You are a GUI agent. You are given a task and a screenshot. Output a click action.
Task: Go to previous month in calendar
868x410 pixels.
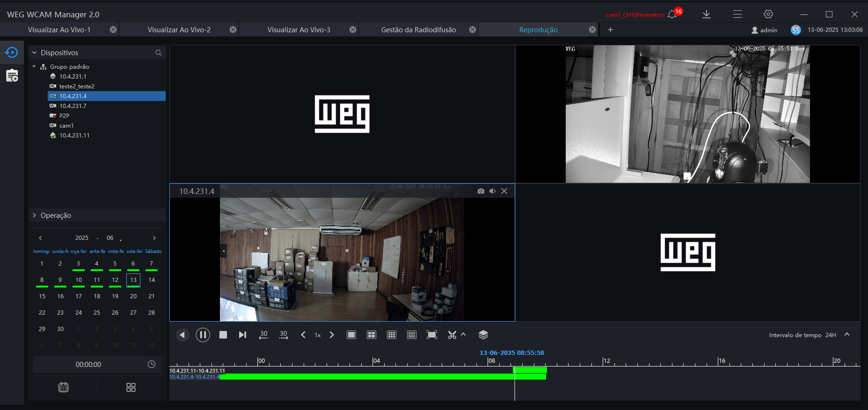coord(40,238)
